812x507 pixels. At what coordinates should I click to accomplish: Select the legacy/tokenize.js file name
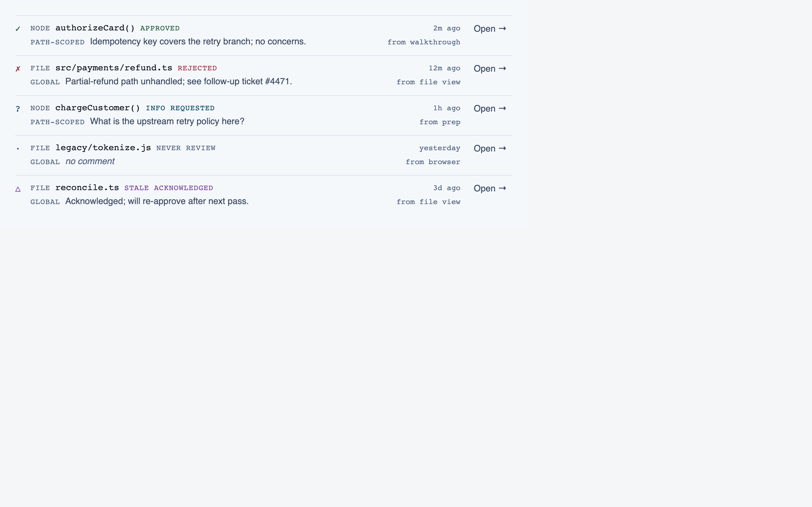pyautogui.click(x=103, y=148)
